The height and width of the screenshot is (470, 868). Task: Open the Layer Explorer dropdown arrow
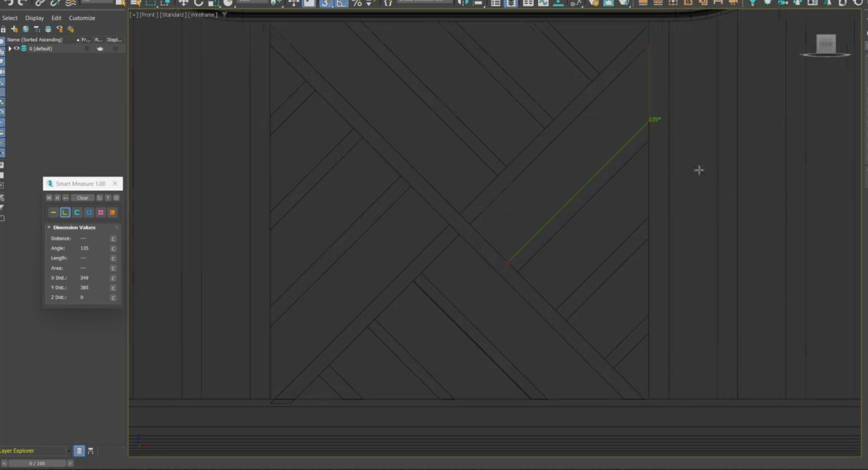pos(69,451)
